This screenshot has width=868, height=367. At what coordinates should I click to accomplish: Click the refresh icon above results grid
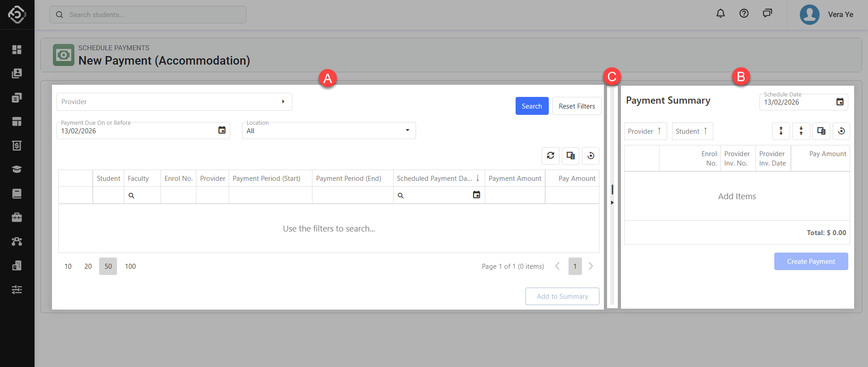click(550, 156)
